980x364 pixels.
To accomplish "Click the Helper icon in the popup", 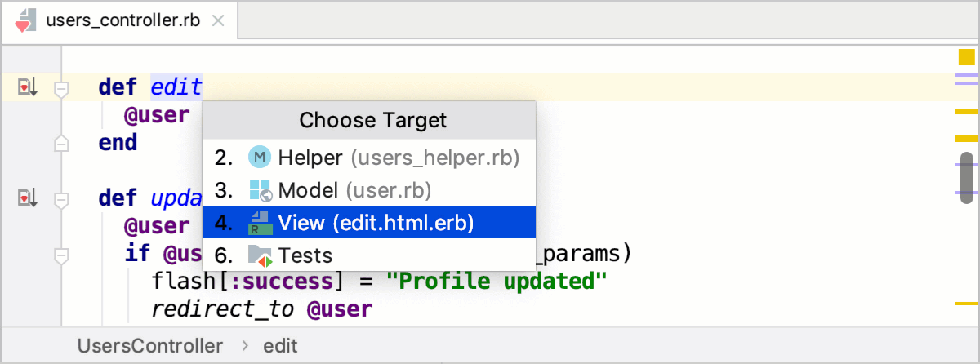I will [x=260, y=157].
